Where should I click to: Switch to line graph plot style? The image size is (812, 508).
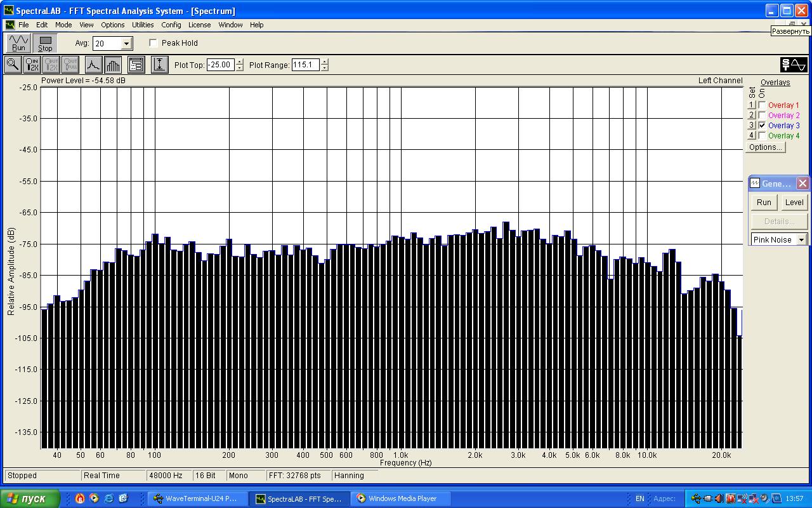coord(93,65)
